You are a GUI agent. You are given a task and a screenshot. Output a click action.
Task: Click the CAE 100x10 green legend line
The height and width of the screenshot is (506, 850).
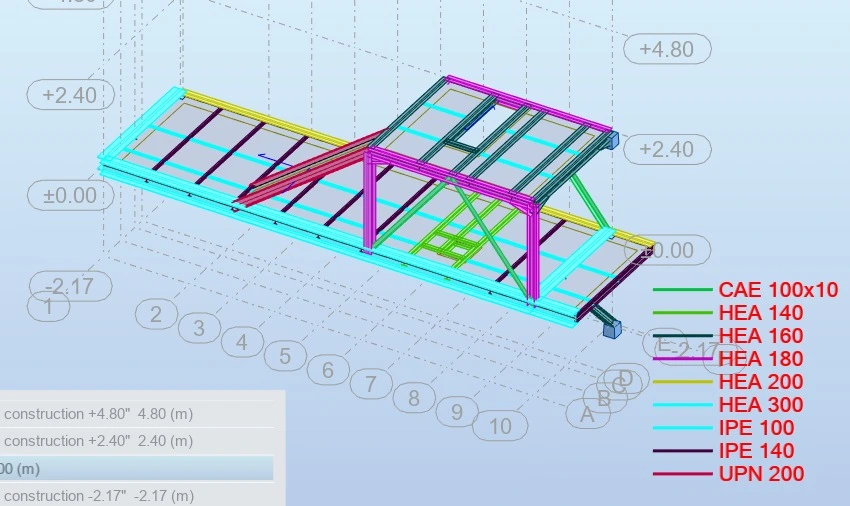point(683,290)
